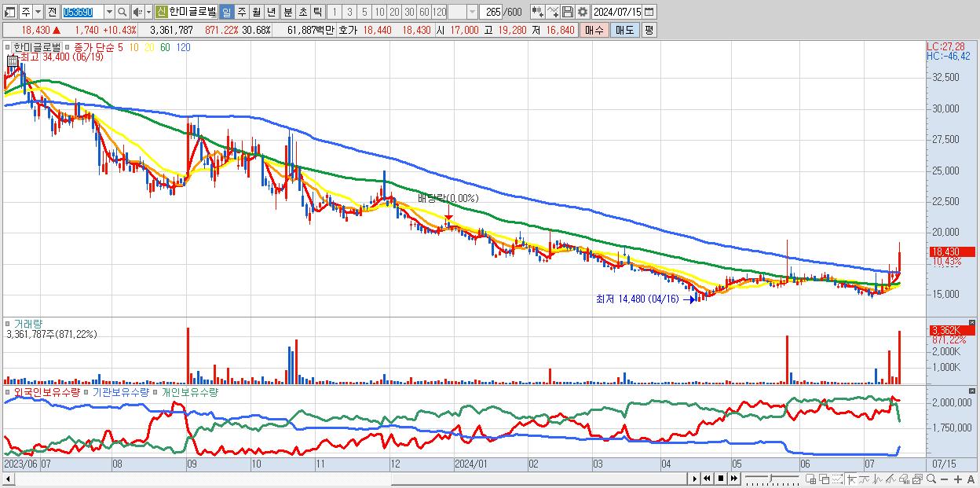Click the add line indicator icon

tap(553, 12)
